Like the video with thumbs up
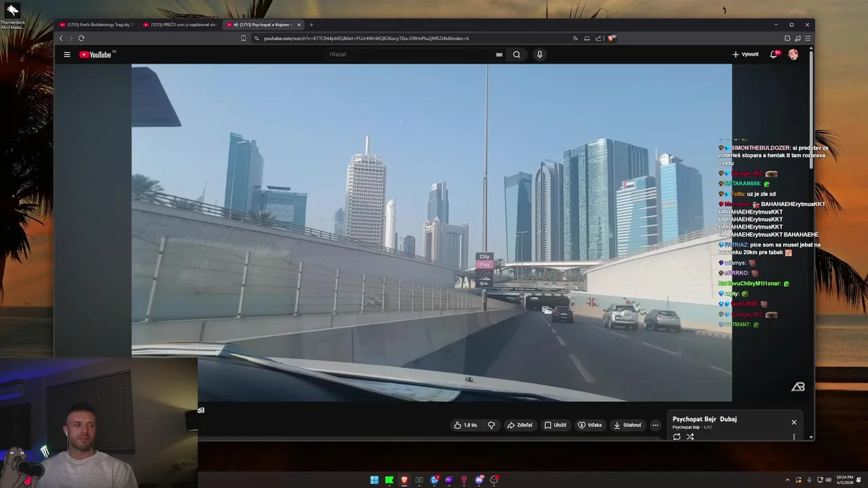Viewport: 868px width, 488px height. [466, 425]
